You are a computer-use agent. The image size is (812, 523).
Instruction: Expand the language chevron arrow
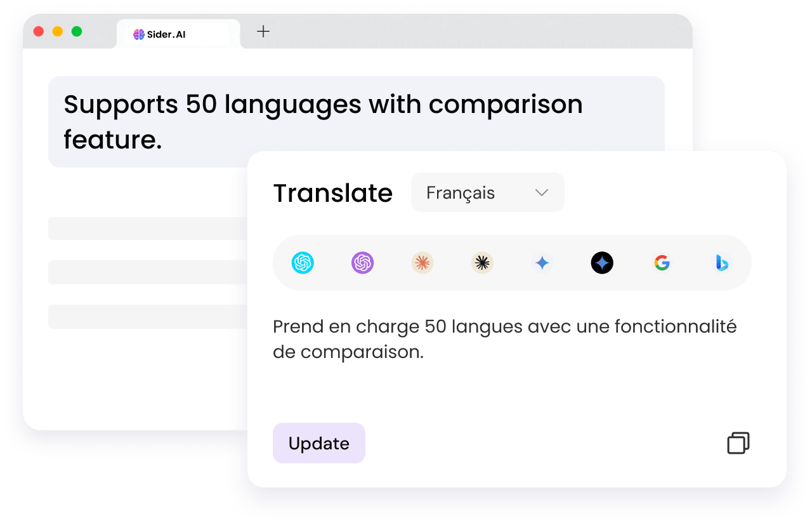(x=542, y=192)
